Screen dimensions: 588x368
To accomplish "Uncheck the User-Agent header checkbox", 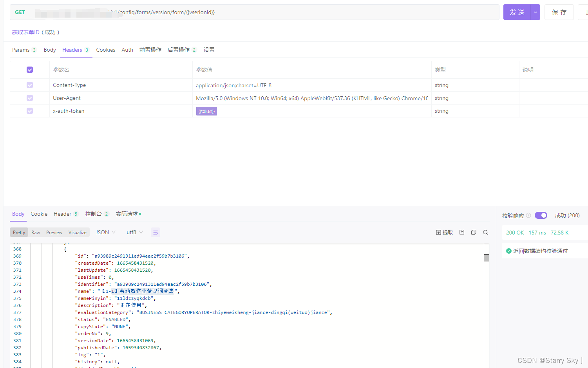I will (30, 98).
